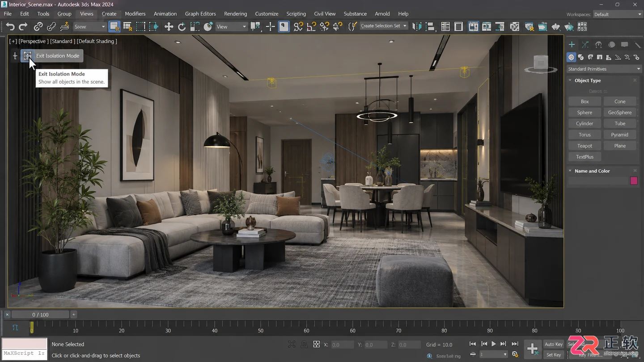Image resolution: width=644 pixels, height=362 pixels.
Task: Show the Lights creation category
Action: tap(590, 57)
